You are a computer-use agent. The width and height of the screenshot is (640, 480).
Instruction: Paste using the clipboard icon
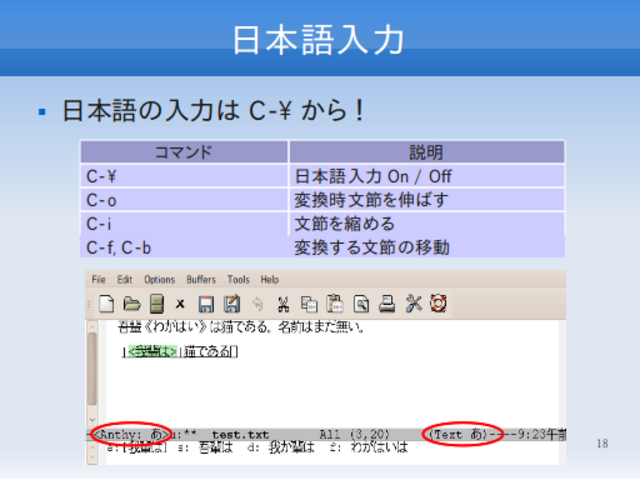click(335, 304)
